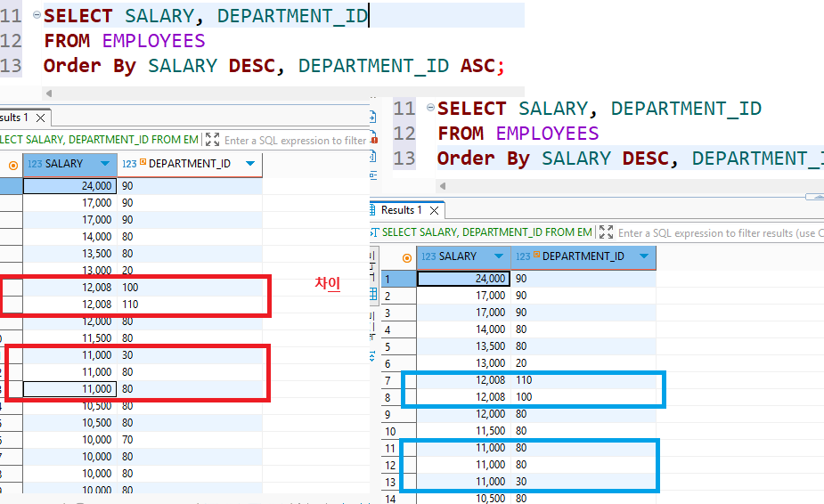Collapse the SELECT statement fold in left editor
The height and width of the screenshot is (504, 824).
coord(37,15)
